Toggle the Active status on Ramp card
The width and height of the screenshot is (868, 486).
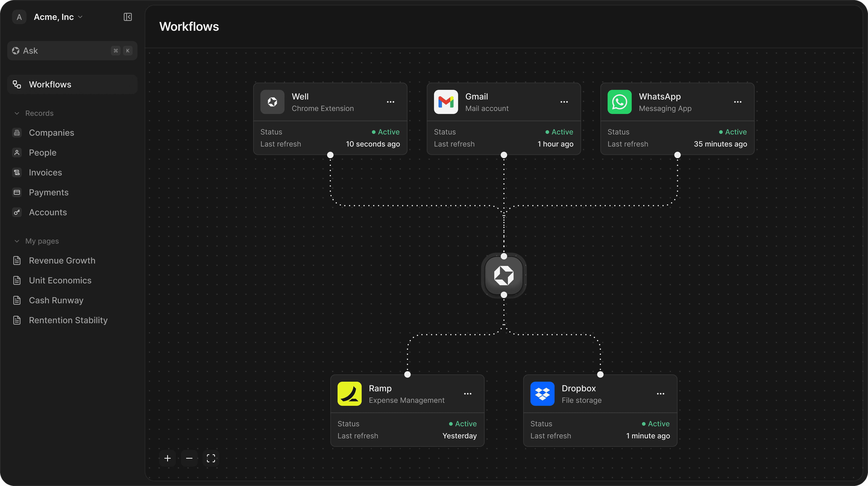click(x=462, y=424)
